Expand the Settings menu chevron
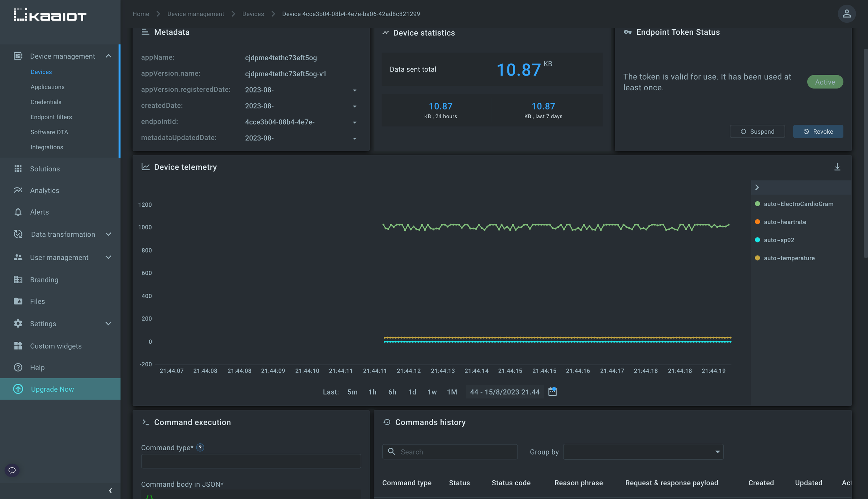 coord(109,323)
